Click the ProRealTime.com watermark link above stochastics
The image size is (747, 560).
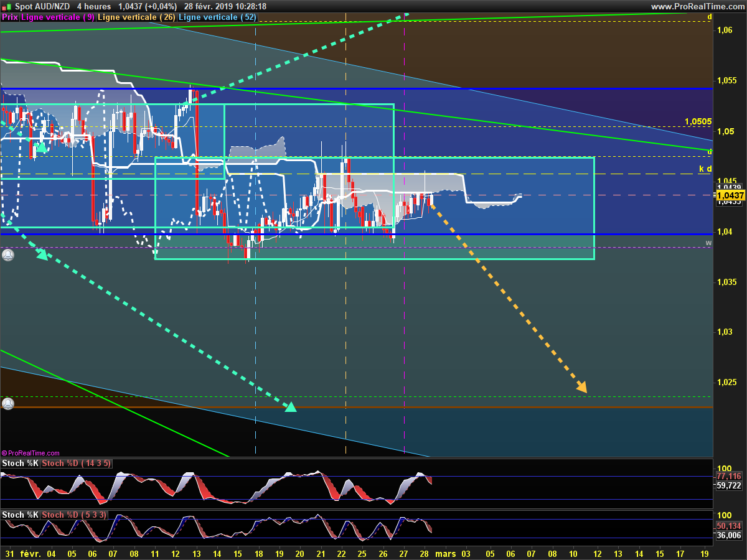(31, 453)
